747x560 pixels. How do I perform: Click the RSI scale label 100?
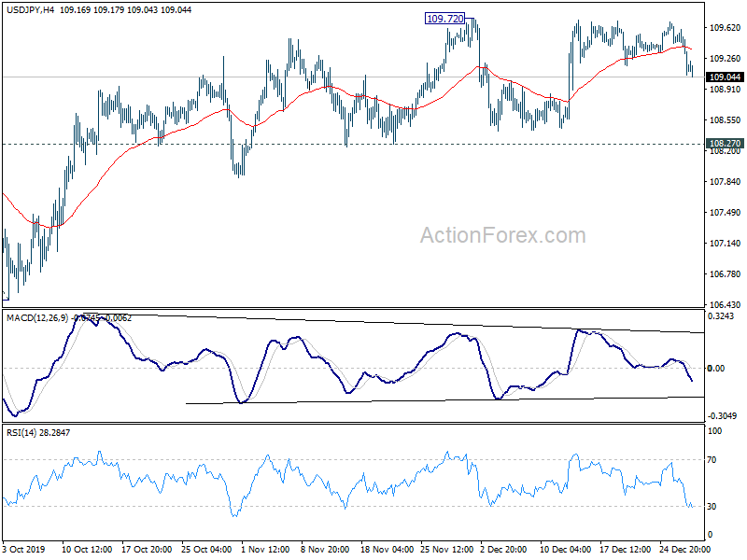pyautogui.click(x=715, y=431)
